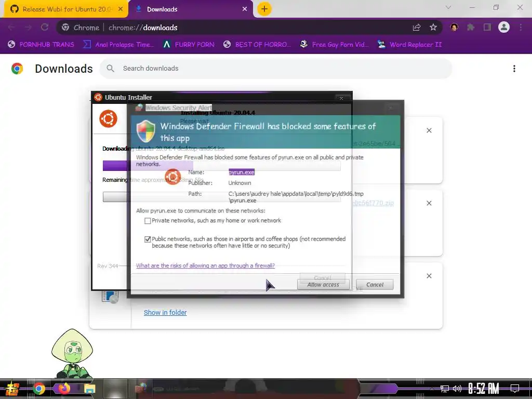The image size is (532, 399).
Task: Bookmark this page with the star icon
Action: click(433, 28)
